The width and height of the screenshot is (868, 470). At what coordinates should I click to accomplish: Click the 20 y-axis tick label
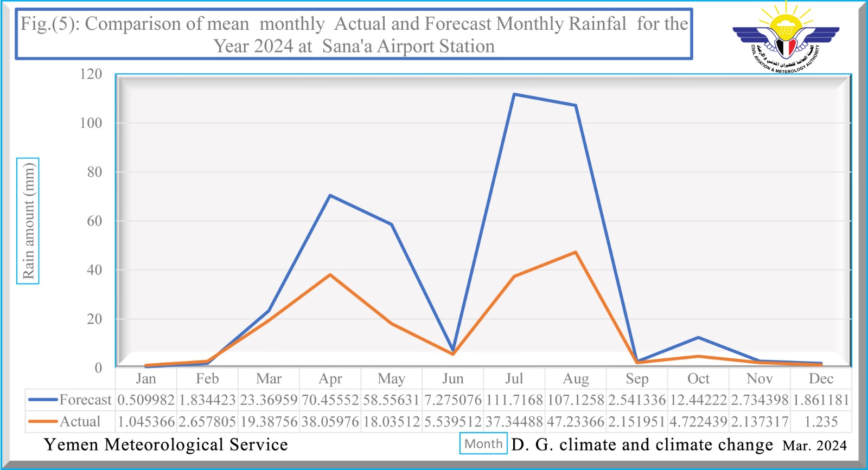pos(94,319)
